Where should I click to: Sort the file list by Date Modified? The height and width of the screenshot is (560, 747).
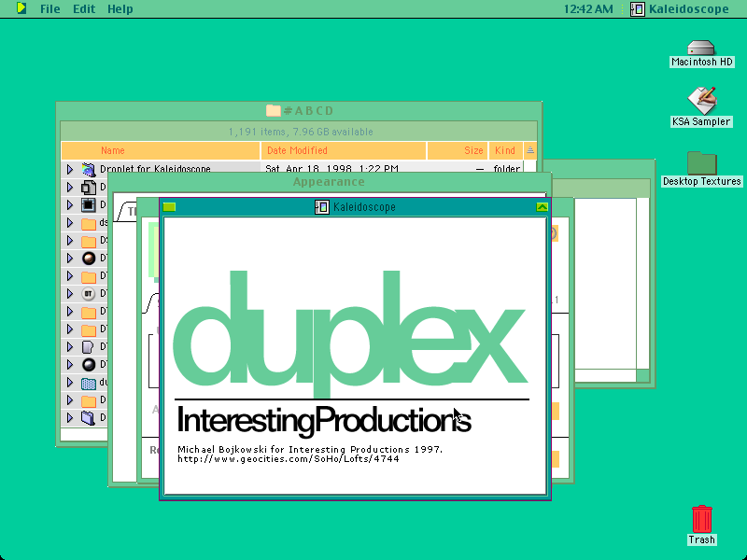(x=344, y=150)
